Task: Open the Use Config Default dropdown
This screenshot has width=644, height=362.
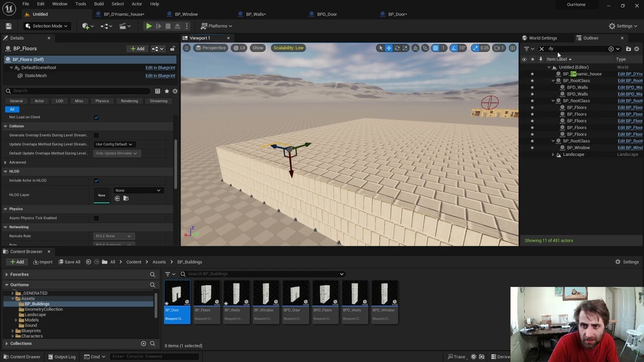Action: tap(114, 144)
